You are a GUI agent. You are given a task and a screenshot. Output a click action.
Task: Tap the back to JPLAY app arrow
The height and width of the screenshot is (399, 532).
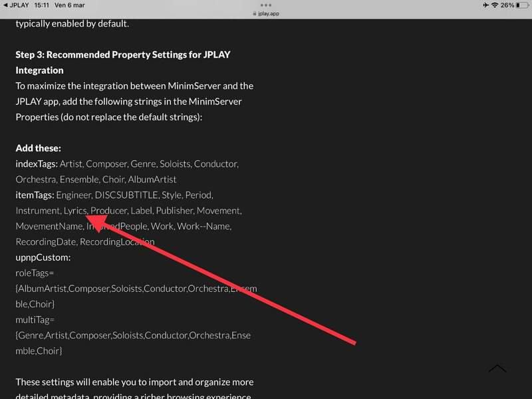tap(15, 5)
